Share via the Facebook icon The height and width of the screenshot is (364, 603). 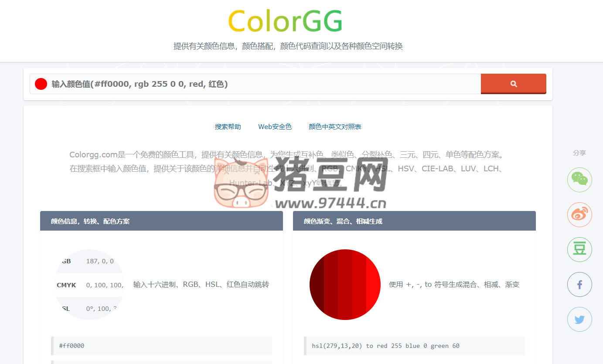click(579, 284)
